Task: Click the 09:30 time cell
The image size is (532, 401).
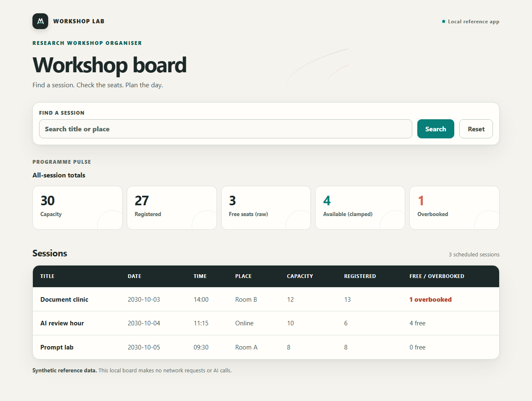Action: point(201,347)
